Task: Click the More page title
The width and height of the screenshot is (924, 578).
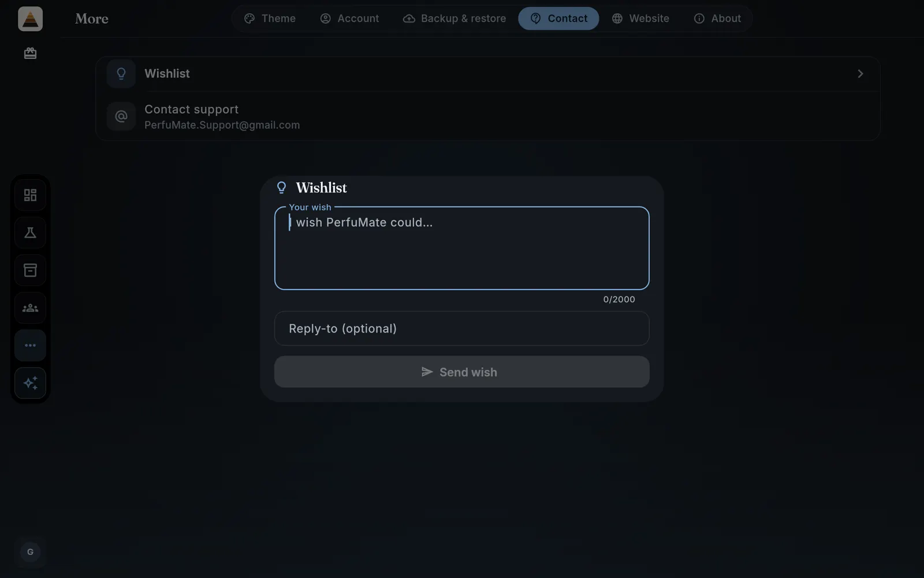Action: click(92, 18)
